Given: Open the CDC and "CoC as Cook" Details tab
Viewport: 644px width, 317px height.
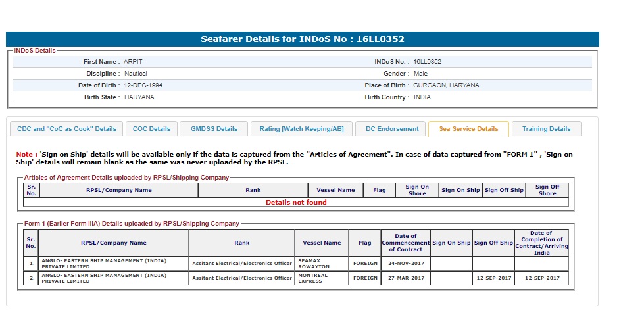Looking at the screenshot, I should pyautogui.click(x=66, y=129).
